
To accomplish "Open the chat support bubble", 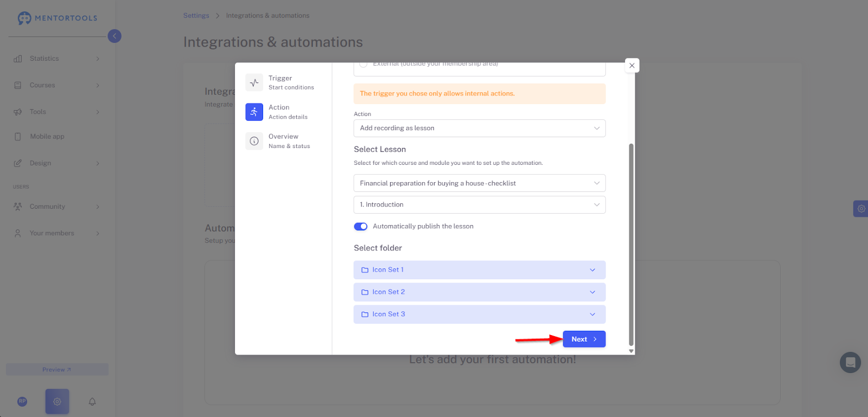I will [850, 363].
